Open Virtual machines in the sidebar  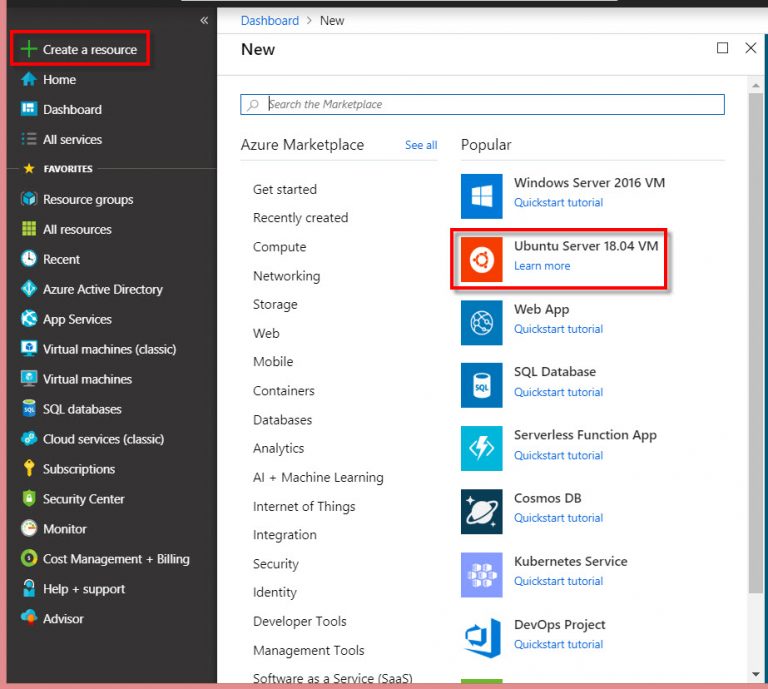point(87,379)
